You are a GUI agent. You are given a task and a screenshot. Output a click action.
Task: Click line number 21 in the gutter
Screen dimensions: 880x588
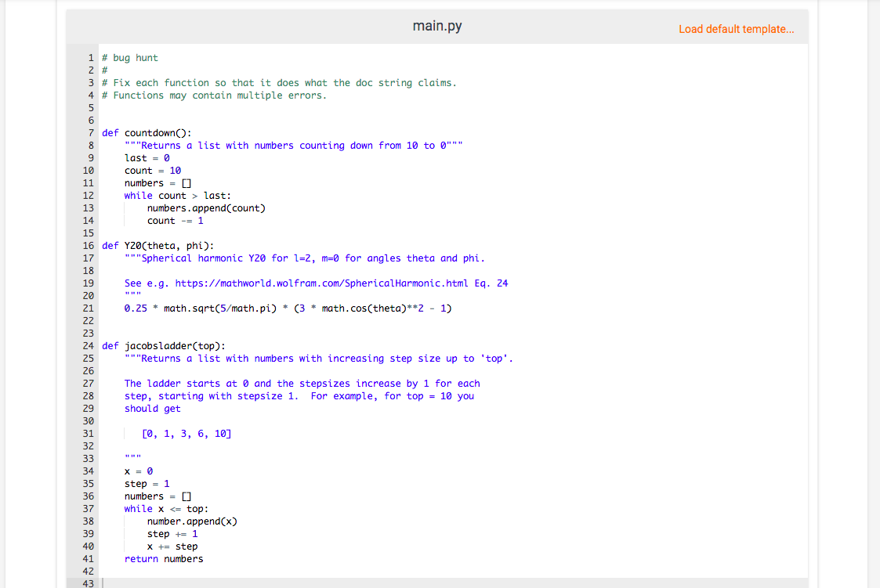(89, 308)
